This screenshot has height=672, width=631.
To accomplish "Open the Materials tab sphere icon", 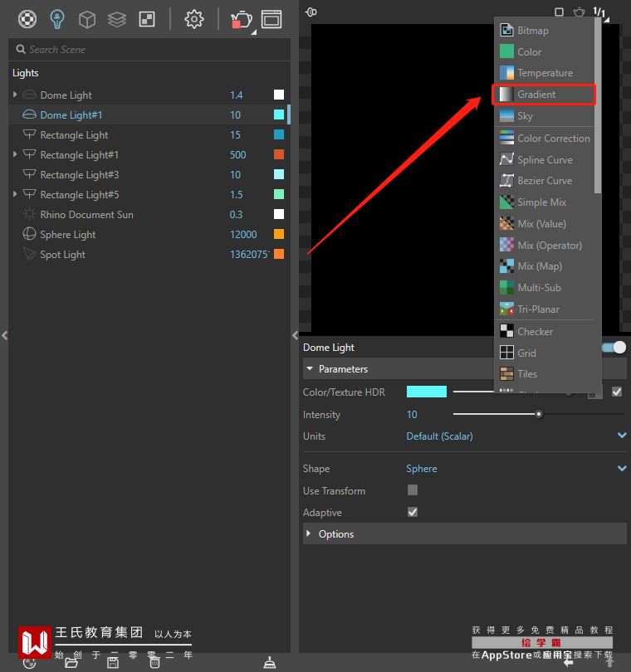I will (27, 19).
